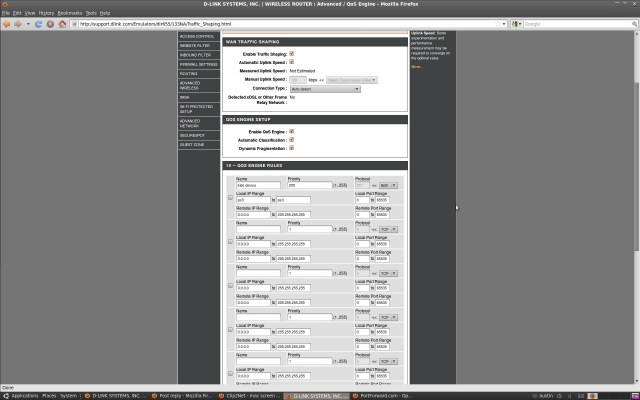Open the Firewall Settings sidebar page
640x400 pixels.
[199, 64]
